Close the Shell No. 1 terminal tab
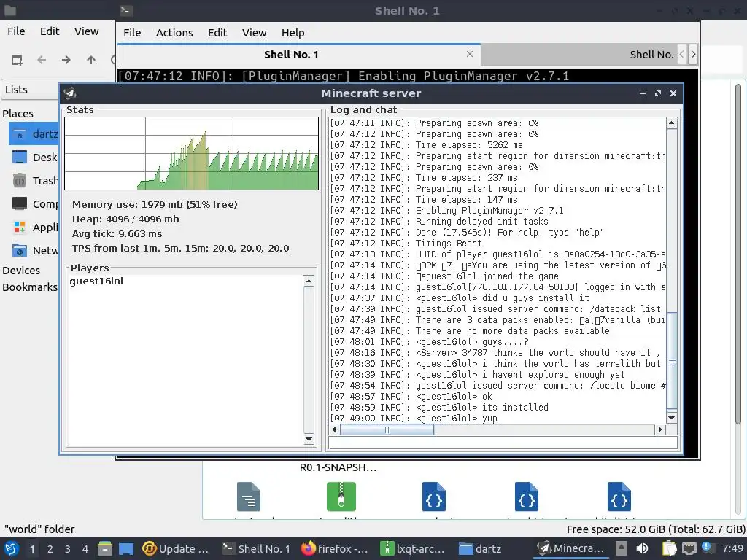 [x=470, y=54]
